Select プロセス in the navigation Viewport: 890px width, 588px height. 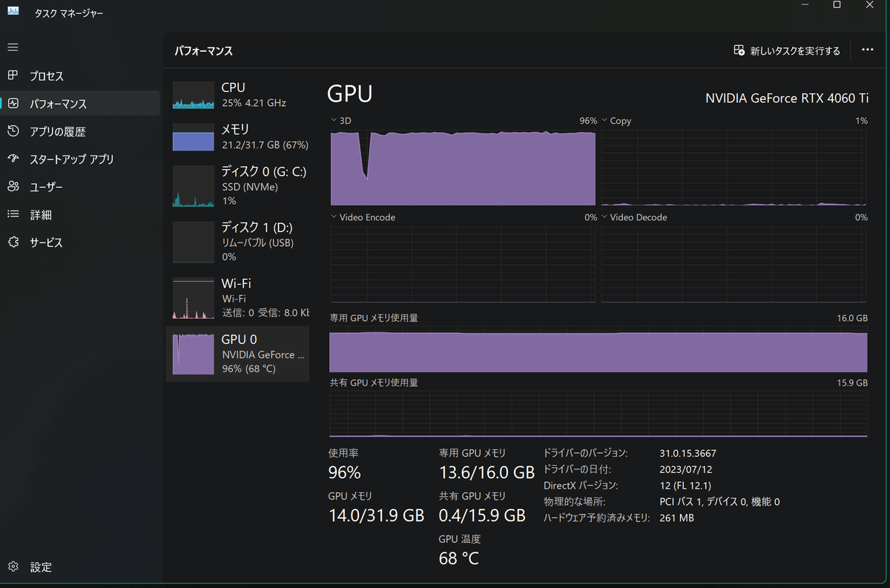click(80, 76)
